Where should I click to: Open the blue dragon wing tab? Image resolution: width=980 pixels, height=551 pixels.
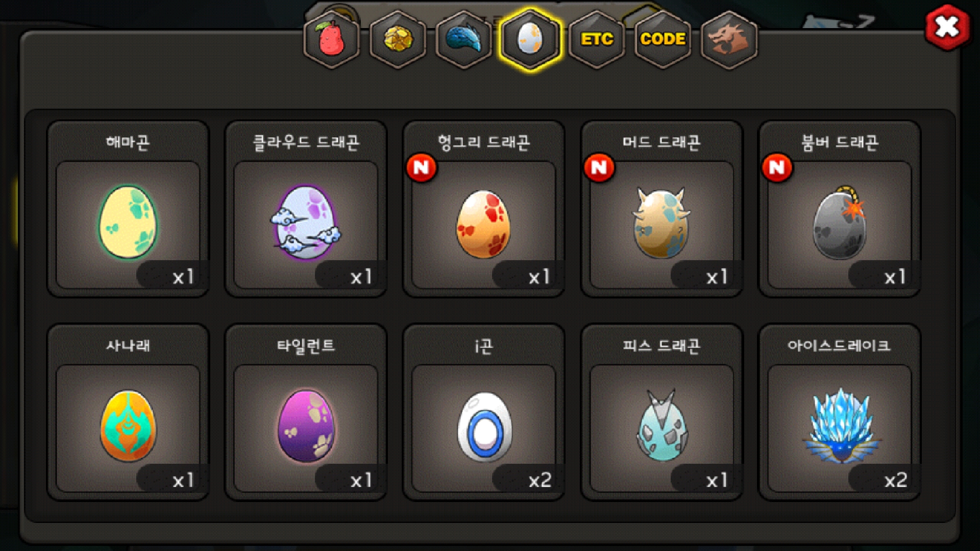click(x=463, y=39)
